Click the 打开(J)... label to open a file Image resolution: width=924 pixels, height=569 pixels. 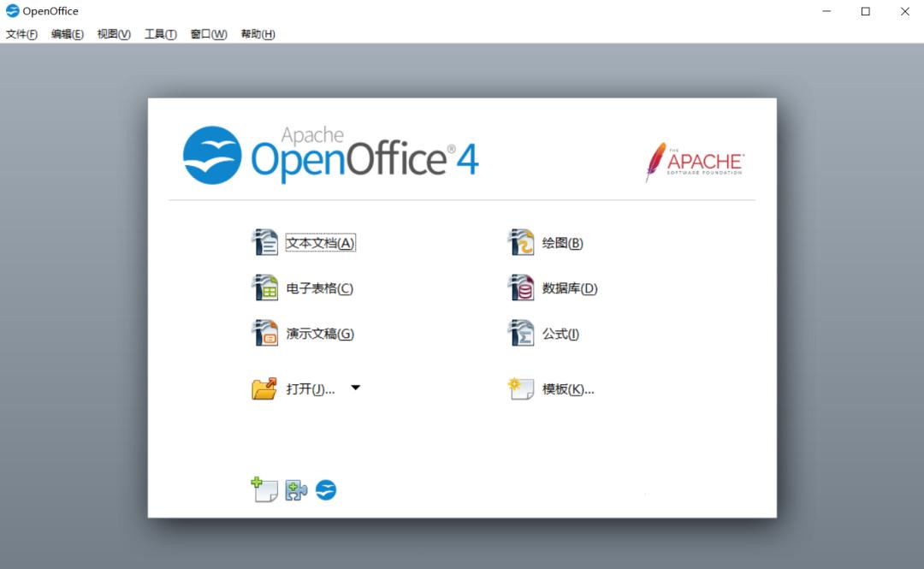point(311,389)
